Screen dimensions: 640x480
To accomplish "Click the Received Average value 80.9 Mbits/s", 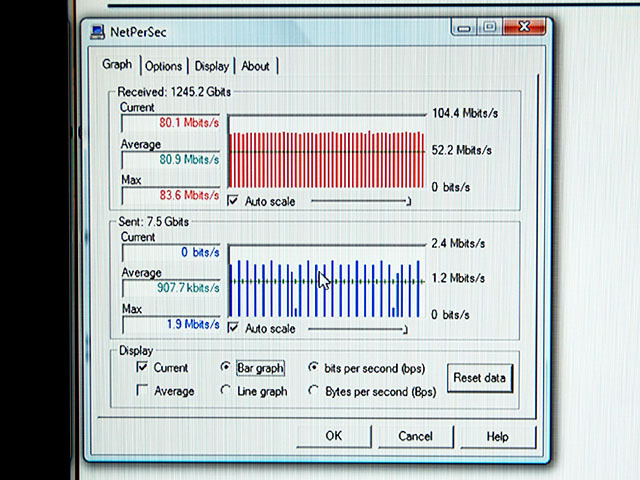I will coord(171,159).
